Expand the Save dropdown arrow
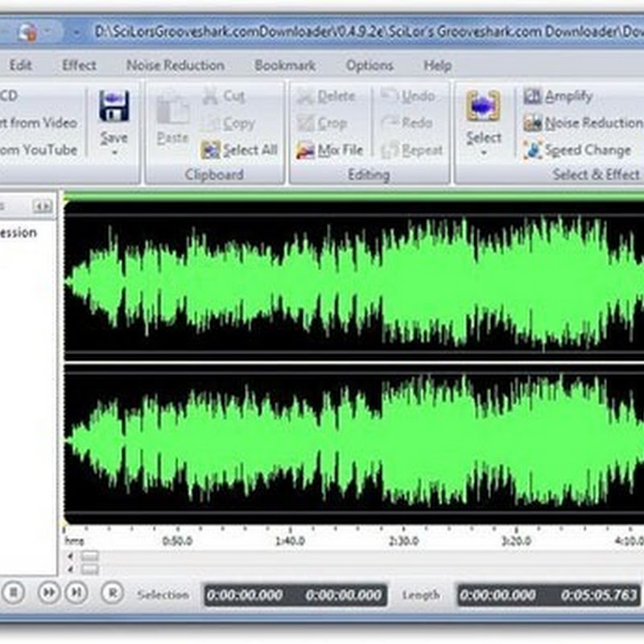Screen dimensions: 644x644 pos(114,152)
